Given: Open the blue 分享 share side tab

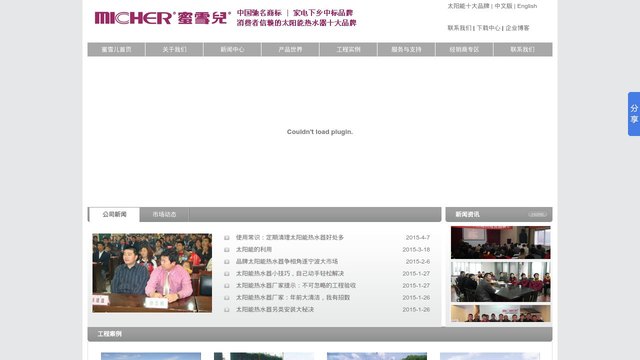Looking at the screenshot, I should point(634,114).
